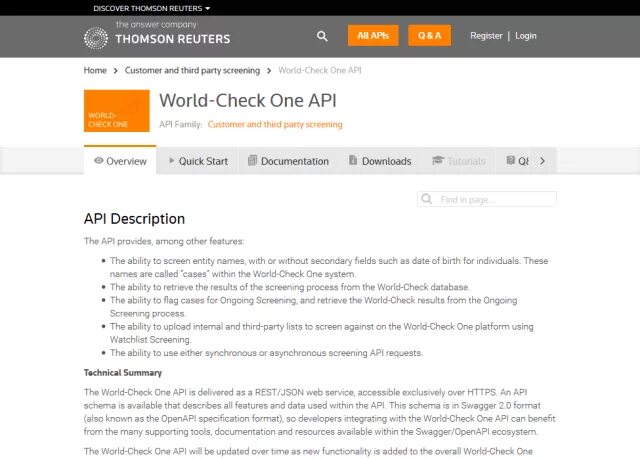The image size is (640, 459).
Task: Click bullet about retrieving screening process results
Action: (289, 287)
